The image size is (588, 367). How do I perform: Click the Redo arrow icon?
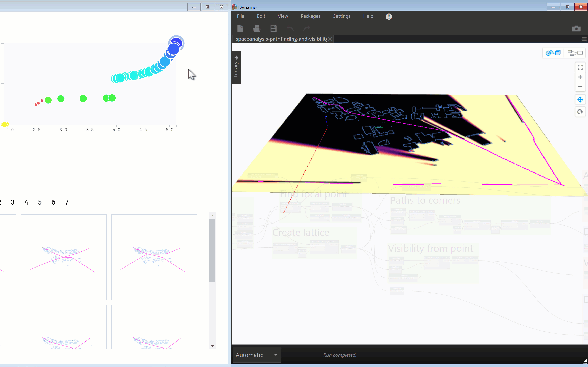pos(307,29)
